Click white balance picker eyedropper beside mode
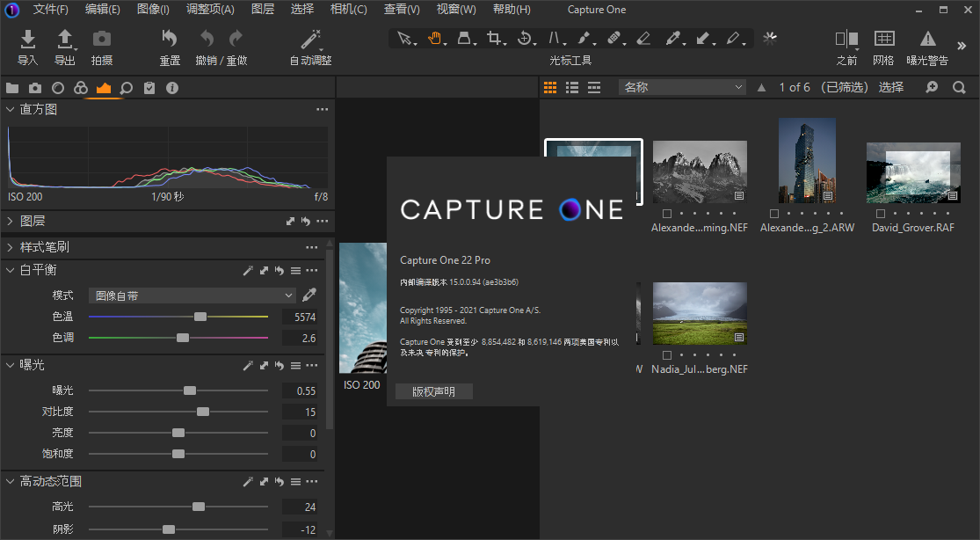This screenshot has width=980, height=540. 309,295
